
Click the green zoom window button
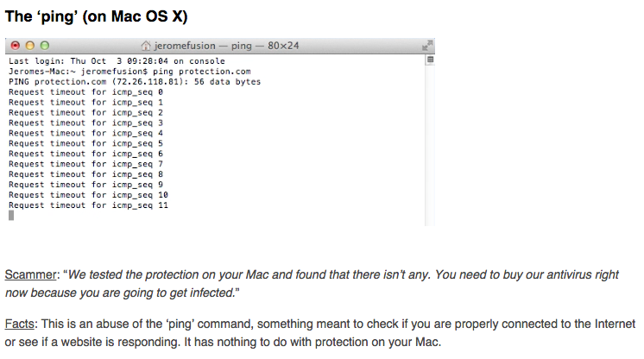[x=44, y=45]
